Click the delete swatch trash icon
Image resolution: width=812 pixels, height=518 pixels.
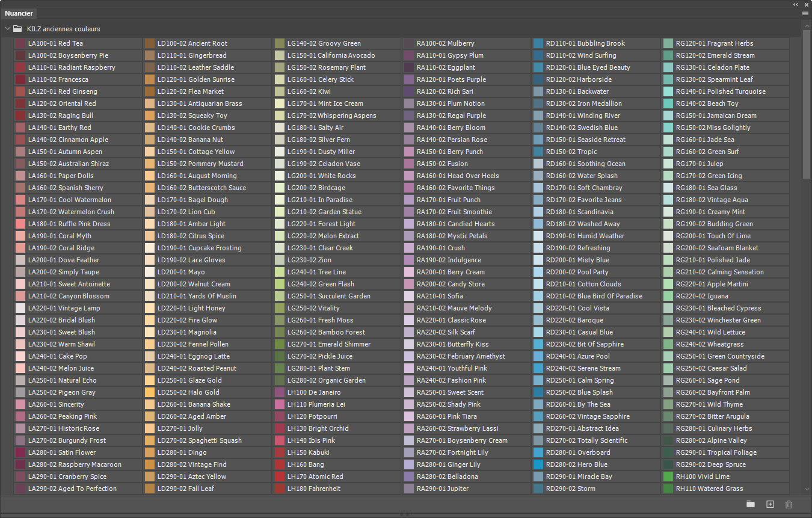coord(789,504)
